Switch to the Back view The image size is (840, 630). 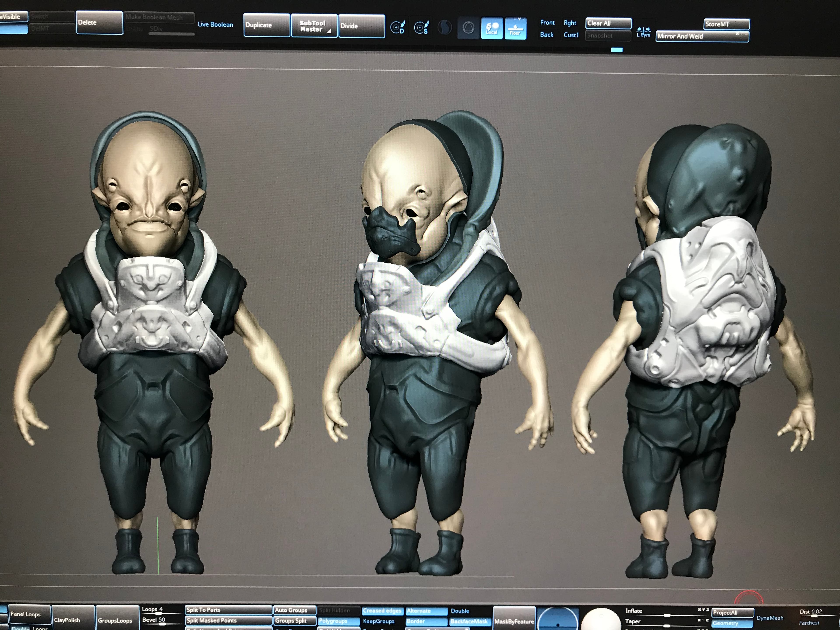[x=546, y=35]
